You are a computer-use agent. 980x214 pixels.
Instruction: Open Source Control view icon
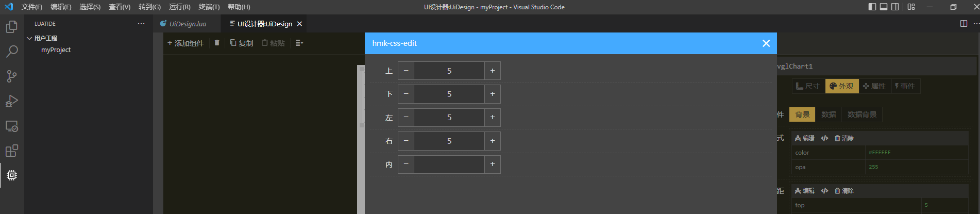pos(11,76)
